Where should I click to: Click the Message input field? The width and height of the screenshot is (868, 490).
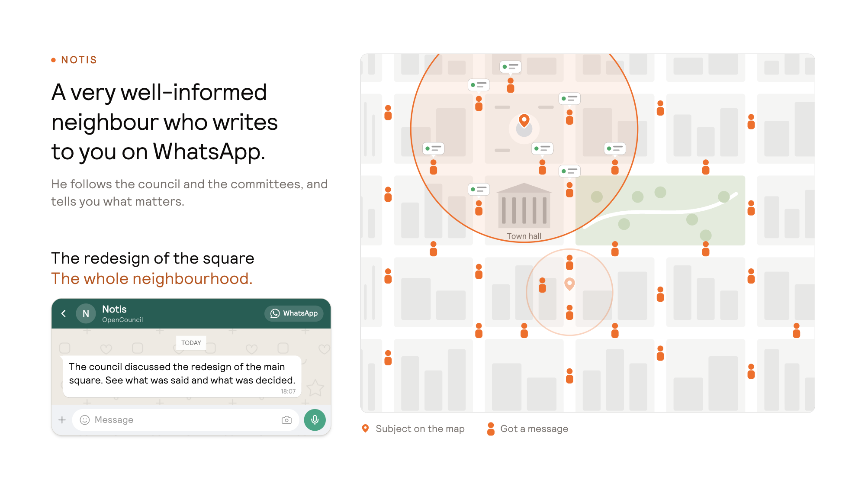[186, 420]
